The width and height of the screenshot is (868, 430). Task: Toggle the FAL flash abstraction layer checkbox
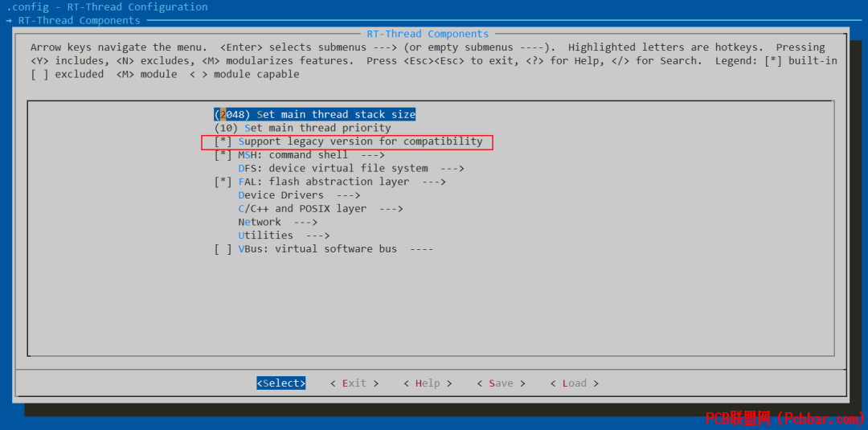(x=223, y=182)
